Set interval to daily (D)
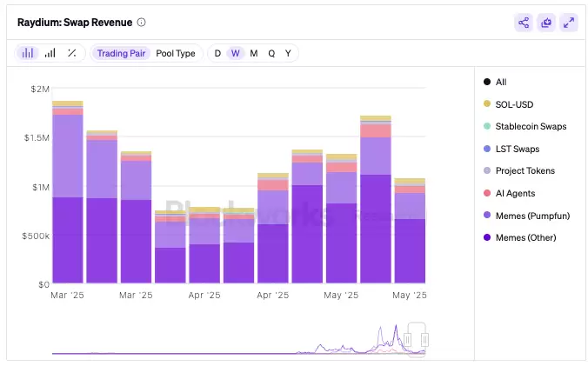This screenshot has height=366, width=588. point(217,53)
